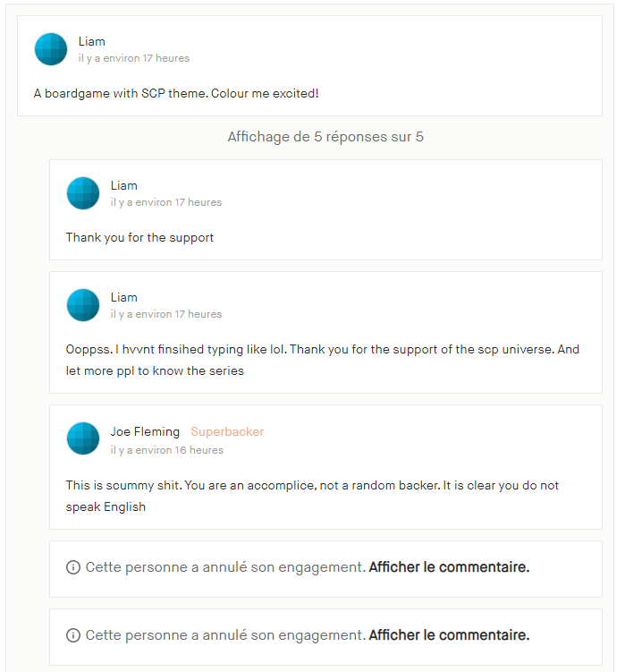
Task: Click the 'il y a environ 16 heures' timestamp
Action: (x=166, y=450)
